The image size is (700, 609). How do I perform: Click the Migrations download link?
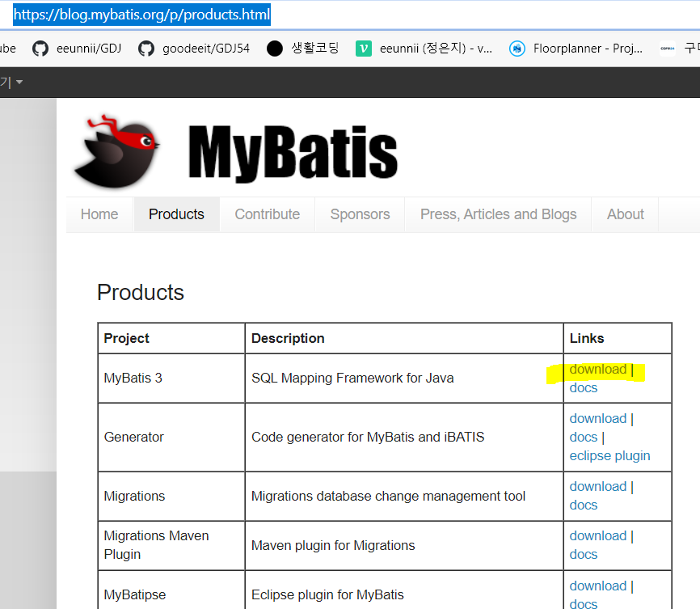coord(598,487)
